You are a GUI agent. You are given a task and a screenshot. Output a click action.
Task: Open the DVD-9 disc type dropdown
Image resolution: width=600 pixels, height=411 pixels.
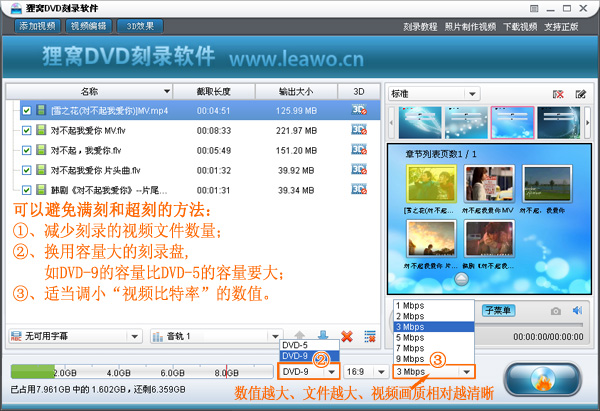(x=308, y=372)
